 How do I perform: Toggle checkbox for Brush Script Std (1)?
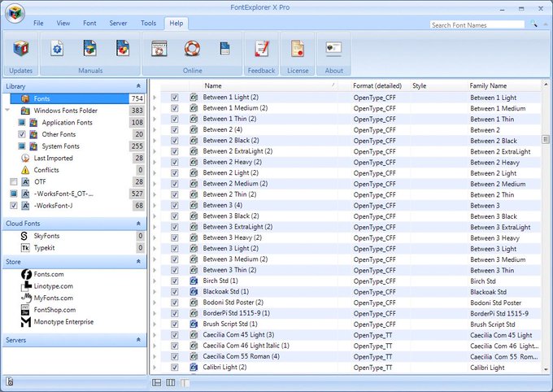[x=175, y=324]
